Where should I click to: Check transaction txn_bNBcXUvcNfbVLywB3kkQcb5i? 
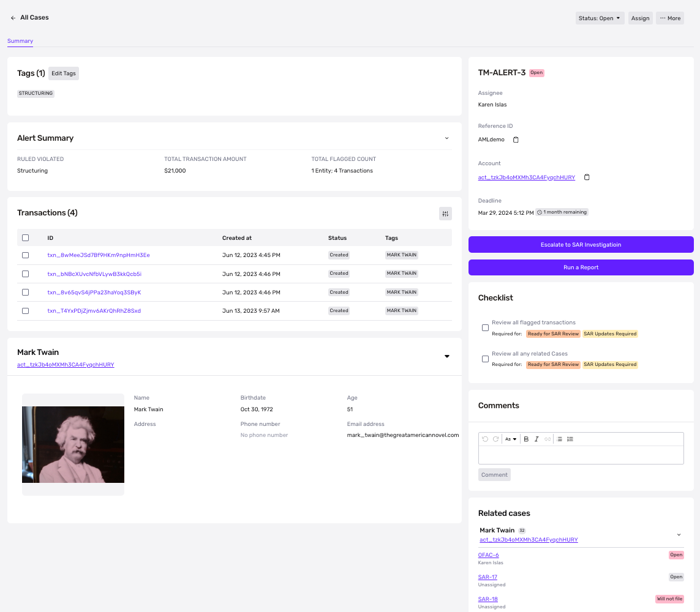tap(26, 274)
